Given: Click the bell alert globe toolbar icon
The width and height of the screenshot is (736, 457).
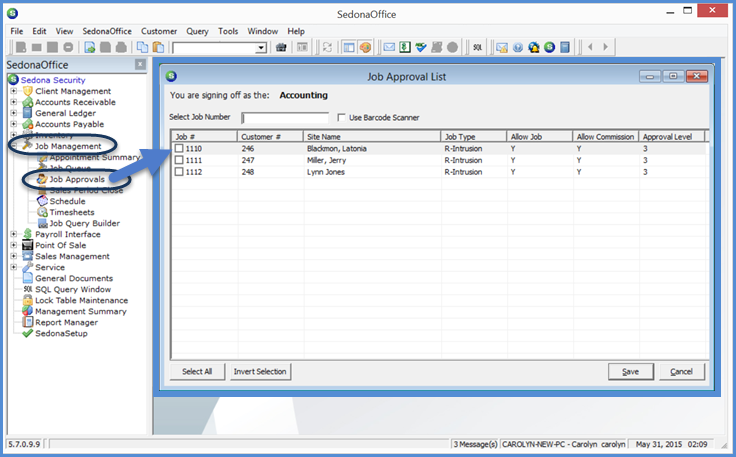Looking at the screenshot, I should pos(534,47).
